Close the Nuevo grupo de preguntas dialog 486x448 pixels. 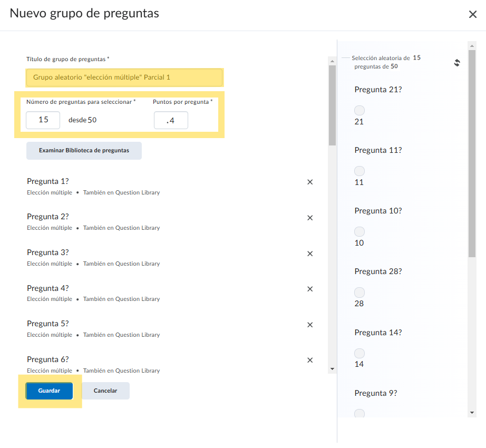(473, 15)
